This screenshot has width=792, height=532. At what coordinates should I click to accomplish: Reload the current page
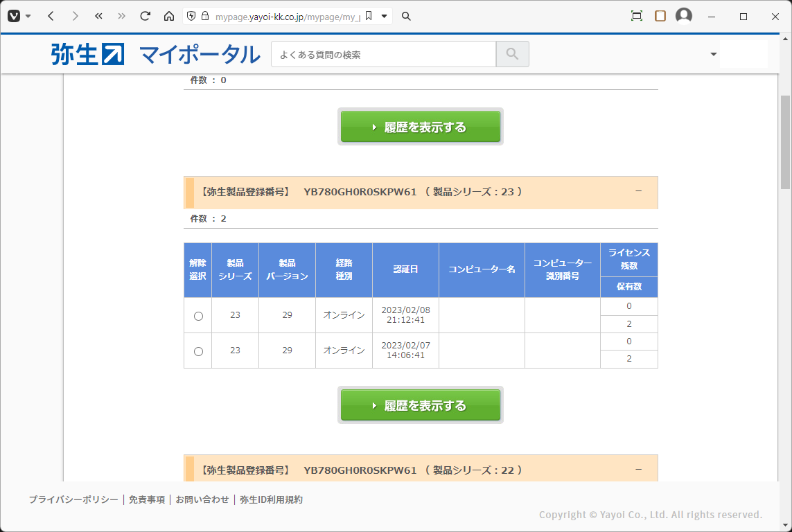point(146,16)
